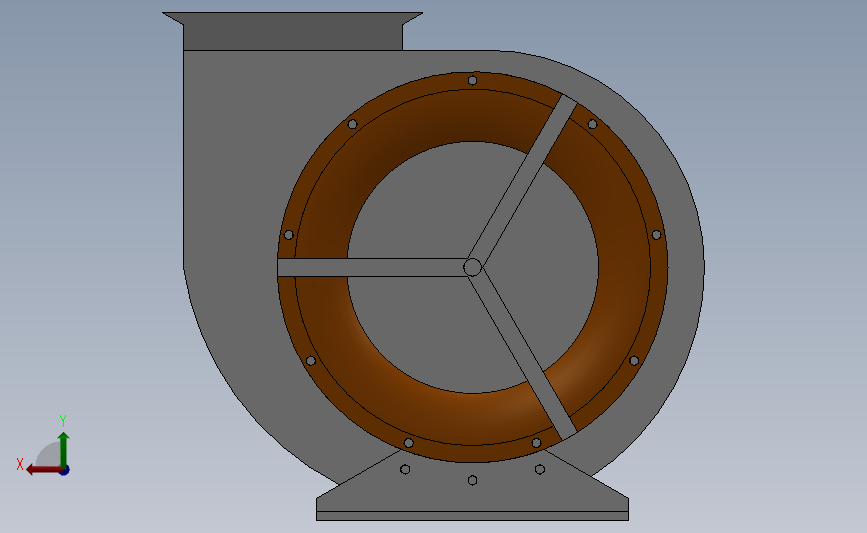Image resolution: width=867 pixels, height=533 pixels.
Task: Select the gray arc plane on the orientation triad
Action: tap(48, 454)
